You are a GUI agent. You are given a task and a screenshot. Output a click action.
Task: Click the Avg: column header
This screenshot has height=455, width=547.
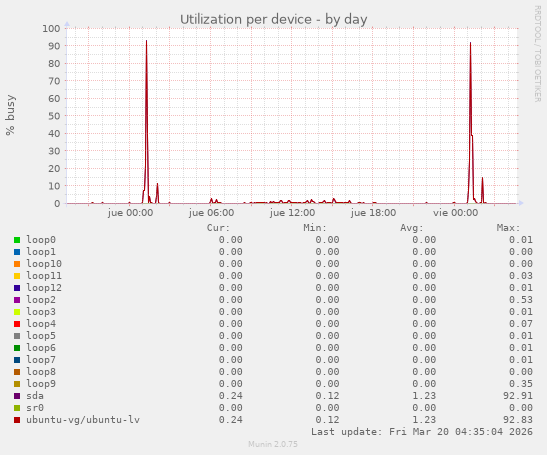click(412, 228)
